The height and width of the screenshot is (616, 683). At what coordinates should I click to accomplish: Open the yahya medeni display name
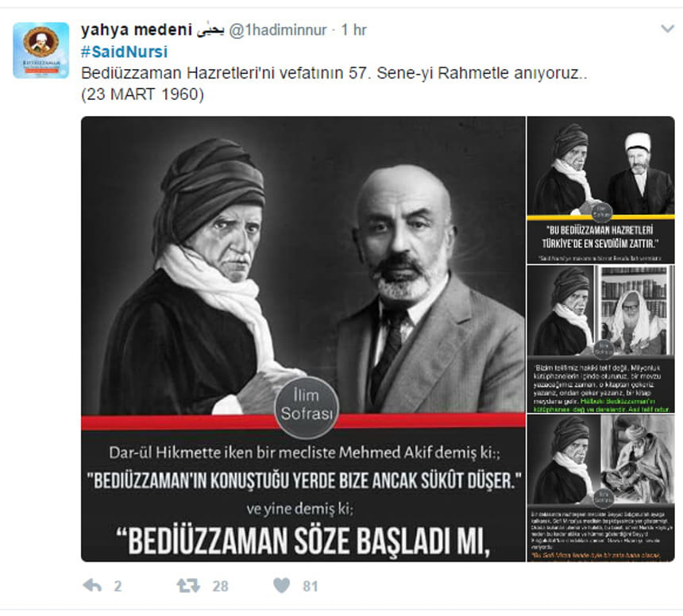[137, 30]
